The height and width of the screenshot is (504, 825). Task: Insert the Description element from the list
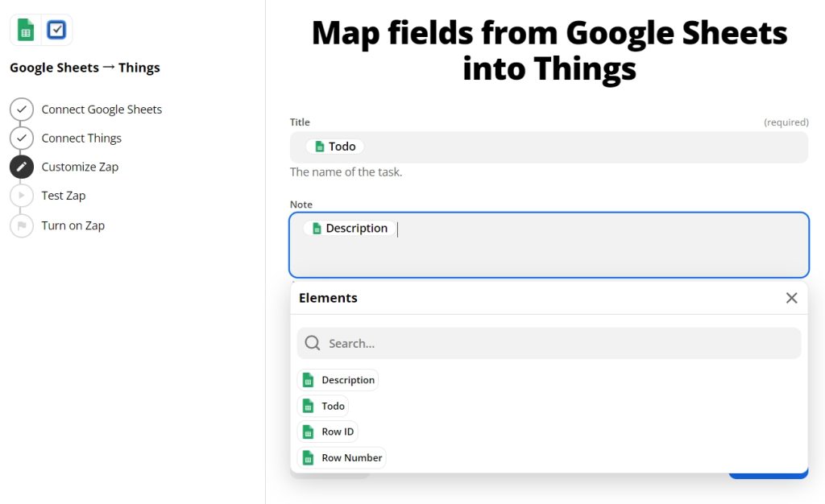[x=338, y=380]
